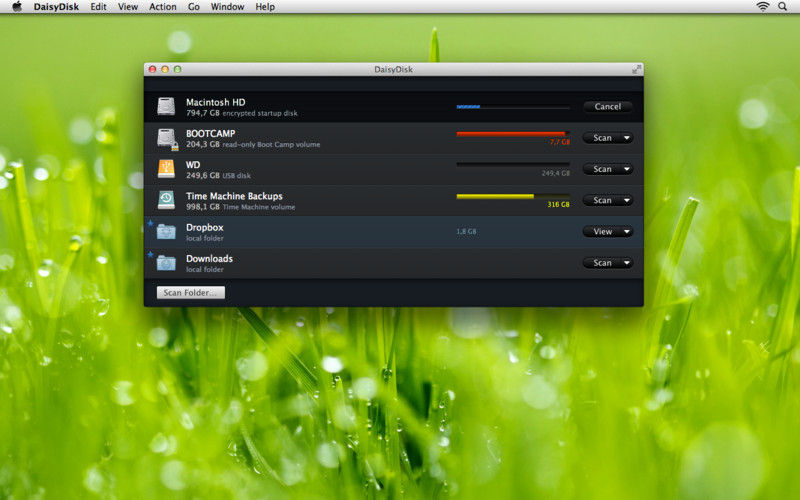Click the DaisyDisk window title
800x500 pixels.
(393, 69)
